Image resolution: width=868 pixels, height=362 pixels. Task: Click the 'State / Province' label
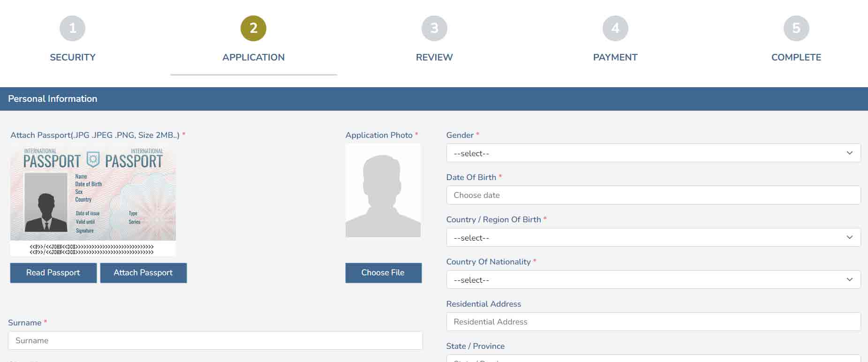pyautogui.click(x=476, y=346)
